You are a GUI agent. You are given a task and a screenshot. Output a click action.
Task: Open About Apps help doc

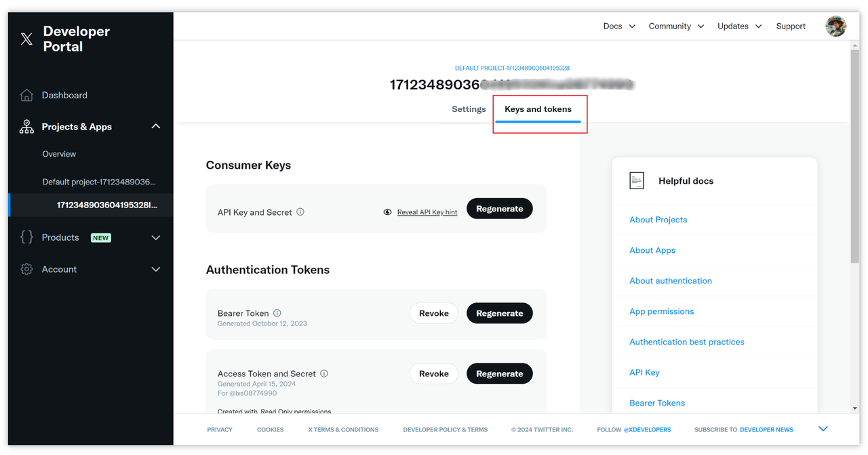tap(652, 250)
